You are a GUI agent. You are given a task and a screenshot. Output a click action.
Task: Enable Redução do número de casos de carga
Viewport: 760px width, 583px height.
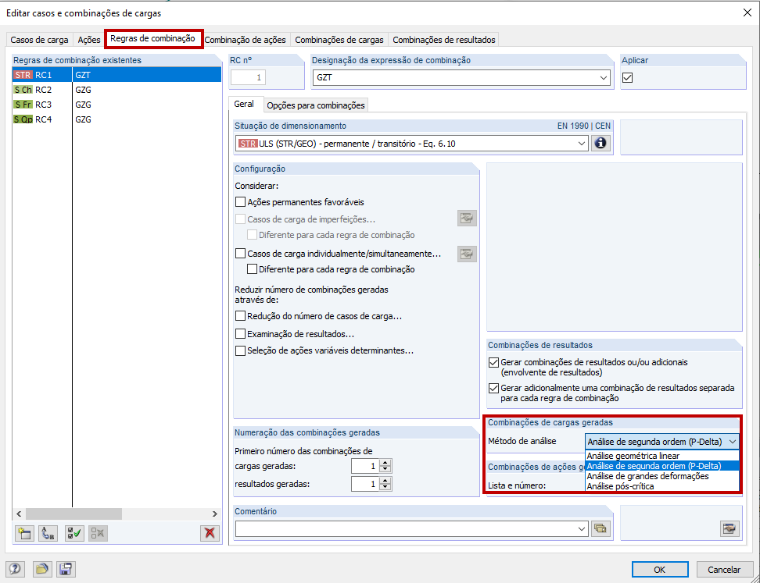[x=240, y=316]
